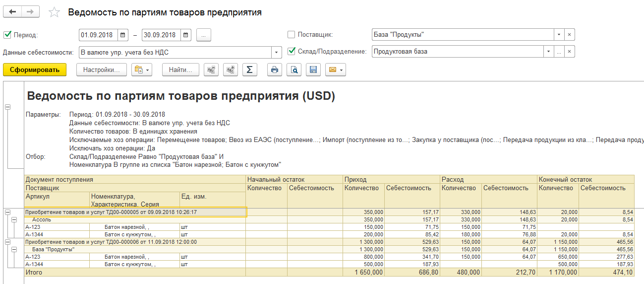This screenshot has height=284, width=644.
Task: Expand all report groups icon
Action: coord(231,70)
